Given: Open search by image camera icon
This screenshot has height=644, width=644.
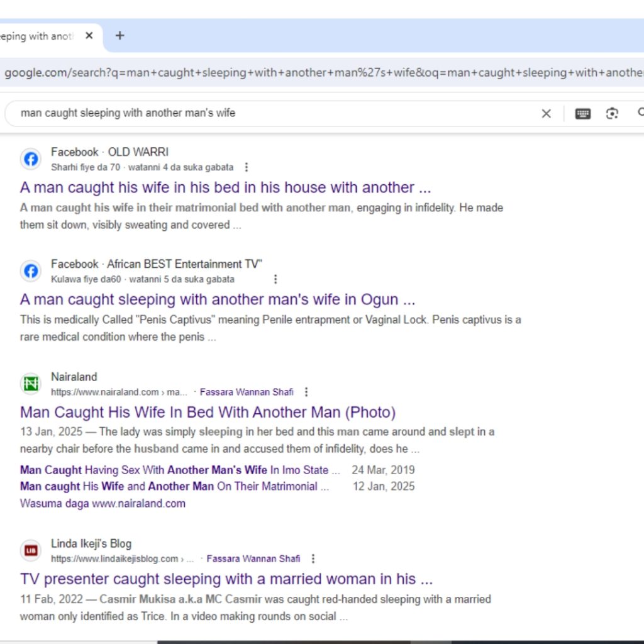Looking at the screenshot, I should pos(612,113).
